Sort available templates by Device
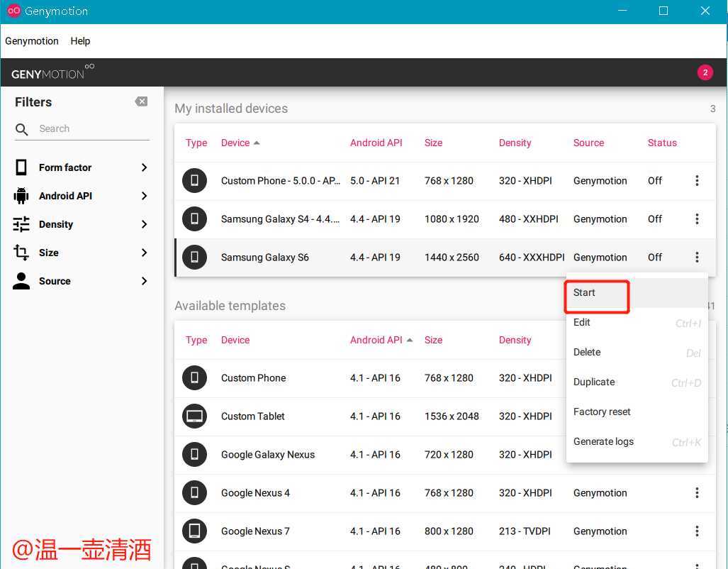Screen dimensions: 728x569 tap(235, 340)
